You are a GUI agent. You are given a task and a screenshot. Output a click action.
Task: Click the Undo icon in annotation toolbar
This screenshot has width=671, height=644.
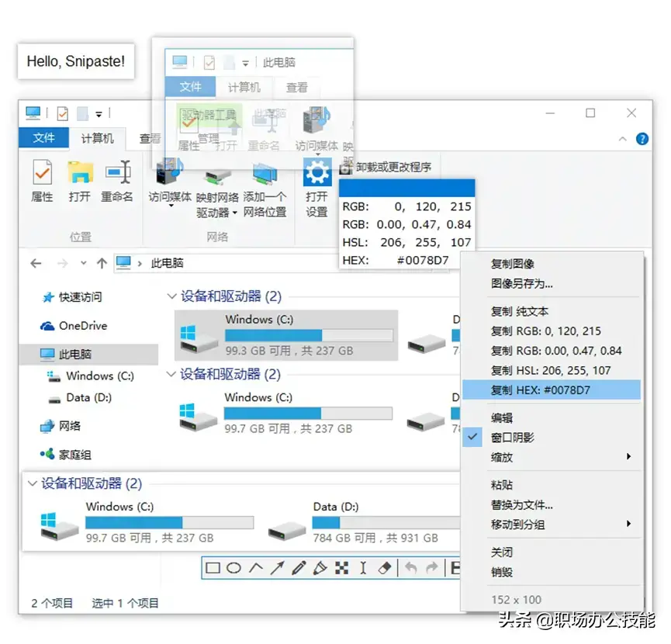tap(409, 568)
